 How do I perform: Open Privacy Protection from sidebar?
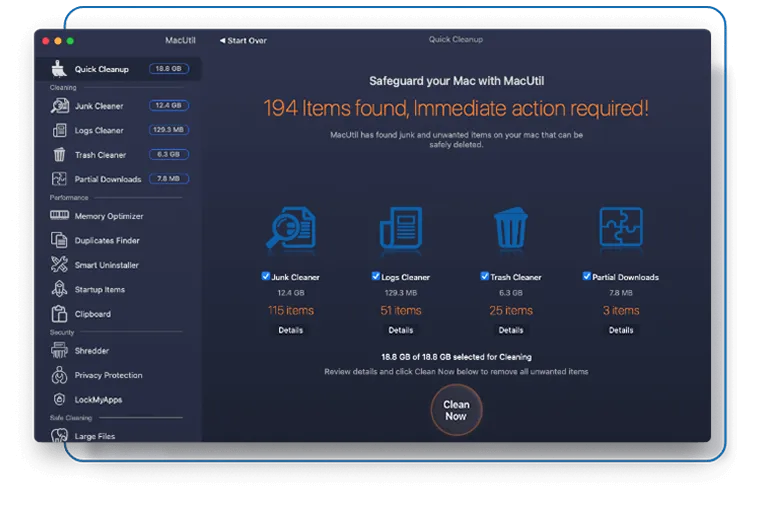click(108, 375)
